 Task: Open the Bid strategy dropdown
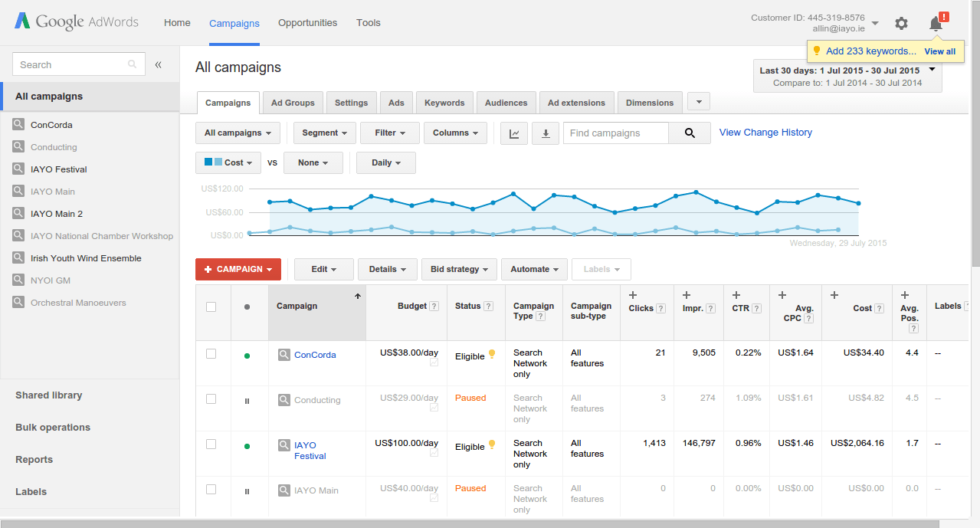coord(459,270)
